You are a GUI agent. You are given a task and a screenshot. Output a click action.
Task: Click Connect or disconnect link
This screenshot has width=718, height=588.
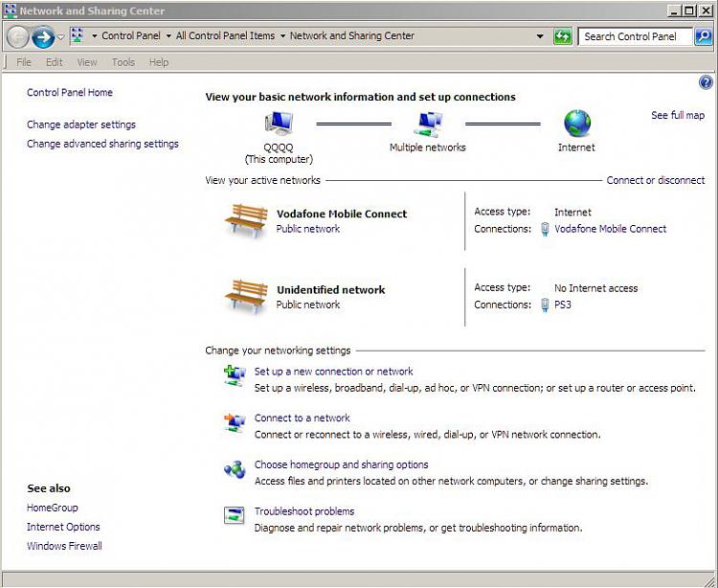[x=655, y=180]
